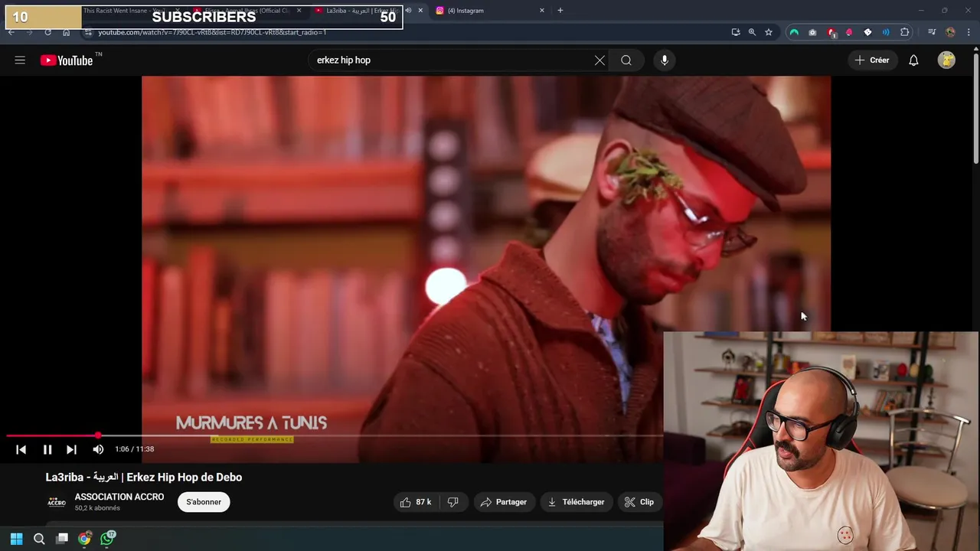Viewport: 980px width, 551px height.
Task: Open the Windows taskbar search
Action: point(39,539)
